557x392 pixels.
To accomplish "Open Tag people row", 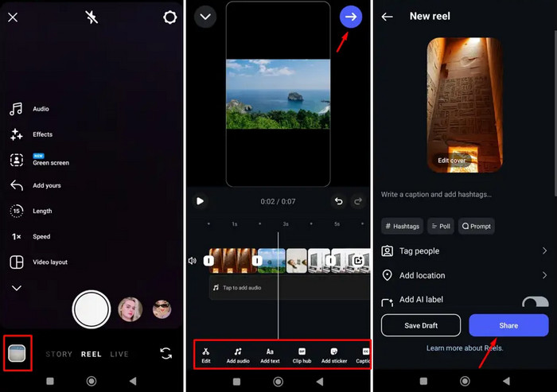I will coord(464,251).
